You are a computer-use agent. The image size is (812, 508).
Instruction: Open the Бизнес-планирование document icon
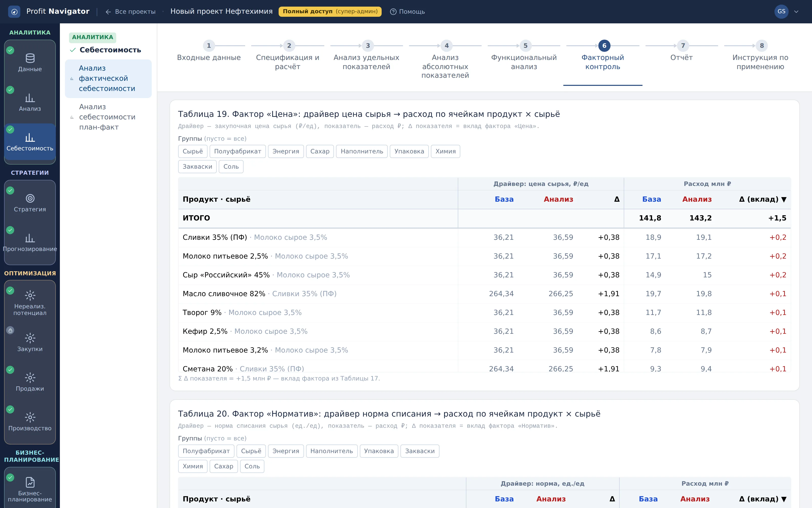pos(30,482)
